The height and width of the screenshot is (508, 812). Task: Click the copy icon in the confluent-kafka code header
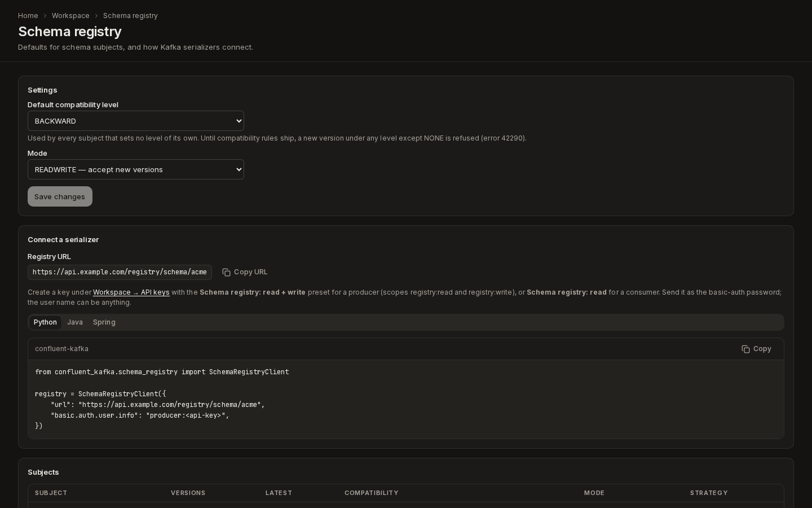click(745, 349)
